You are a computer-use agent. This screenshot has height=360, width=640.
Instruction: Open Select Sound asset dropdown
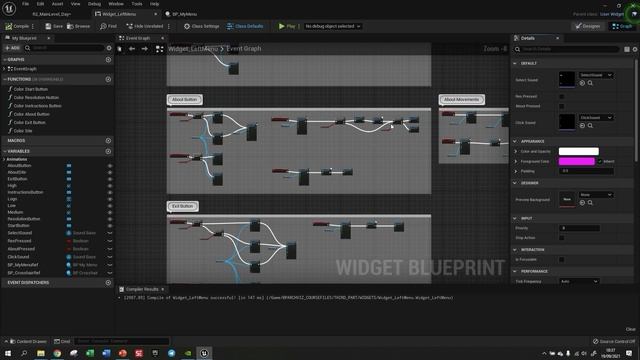596,75
